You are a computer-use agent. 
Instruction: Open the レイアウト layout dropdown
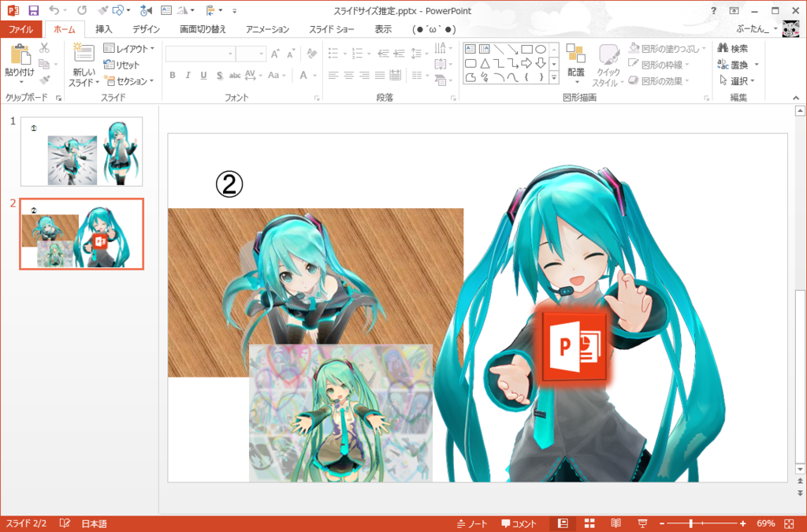click(128, 48)
